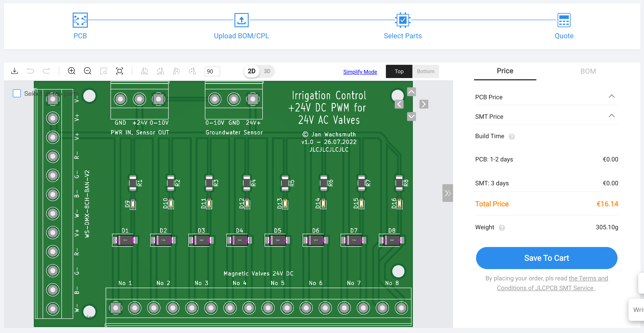
Task: Zoom out using the magnifier minus icon
Action: [87, 71]
